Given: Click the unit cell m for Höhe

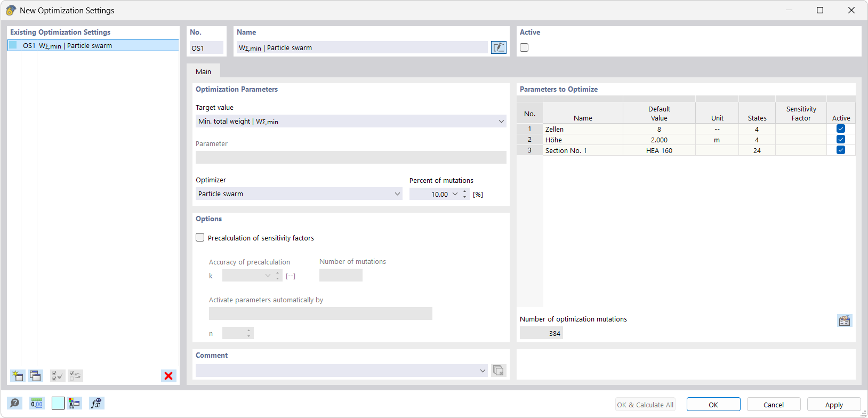Looking at the screenshot, I should [717, 140].
